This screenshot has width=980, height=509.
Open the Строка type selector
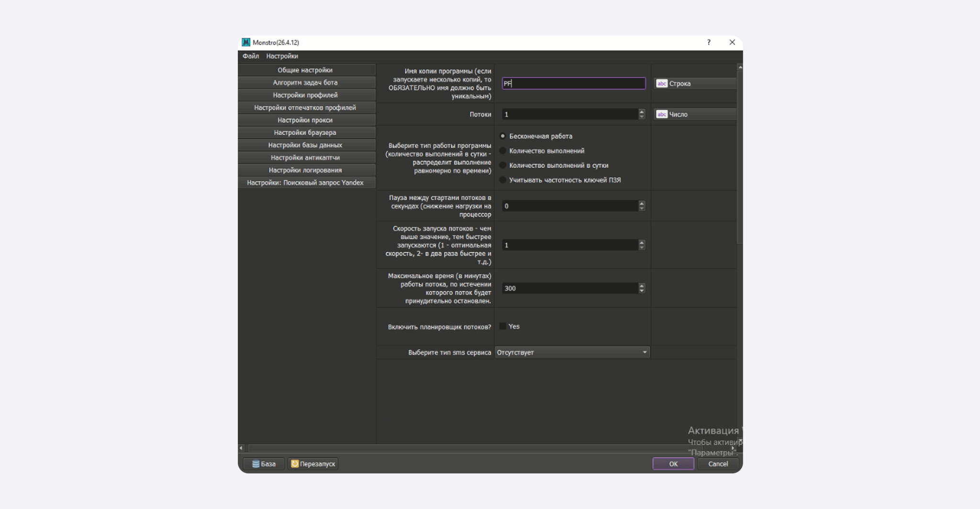pos(695,83)
